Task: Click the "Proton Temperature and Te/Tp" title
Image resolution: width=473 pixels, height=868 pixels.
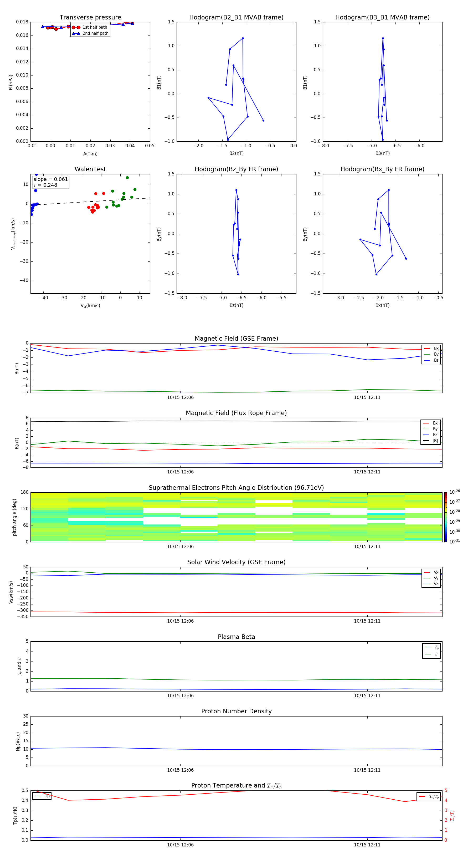Action: [236, 786]
